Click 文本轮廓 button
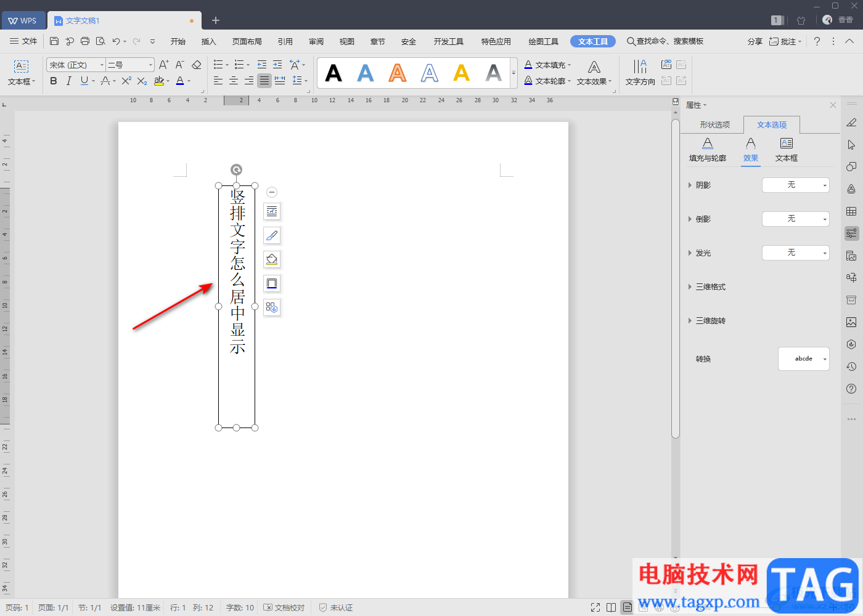 547,81
